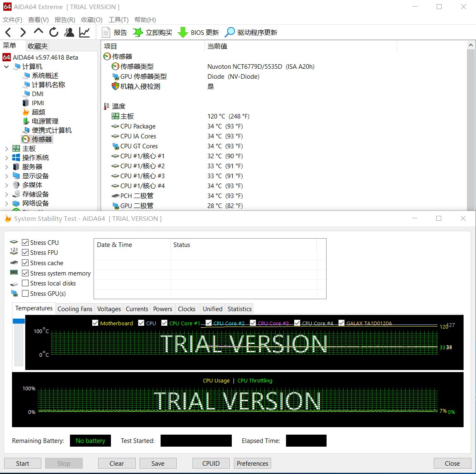The width and height of the screenshot is (476, 474).
Task: Open Preferences button
Action: tap(252, 463)
